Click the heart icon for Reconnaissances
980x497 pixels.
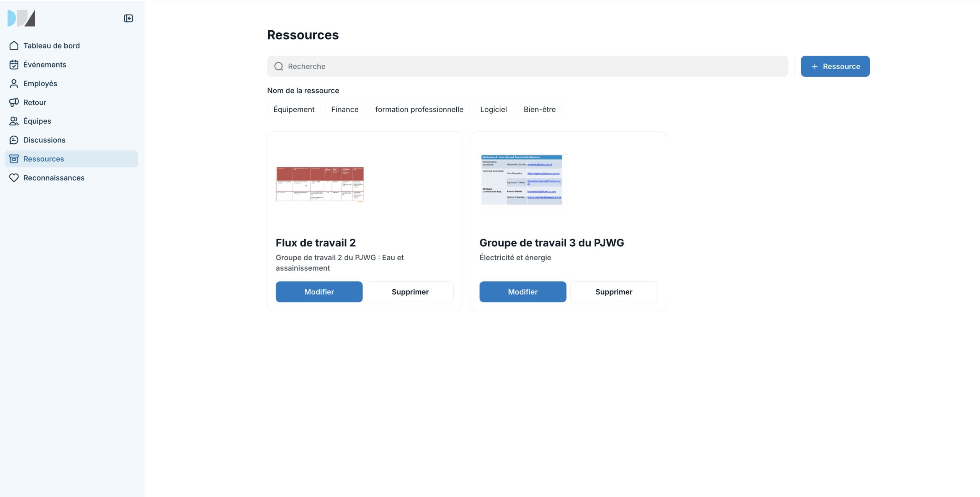tap(14, 178)
